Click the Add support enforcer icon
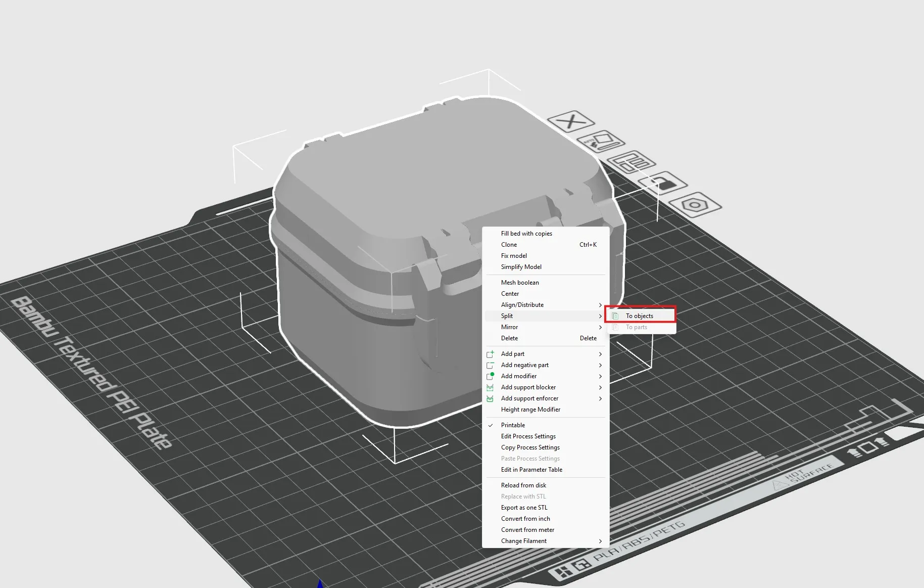The width and height of the screenshot is (924, 588). coord(490,398)
